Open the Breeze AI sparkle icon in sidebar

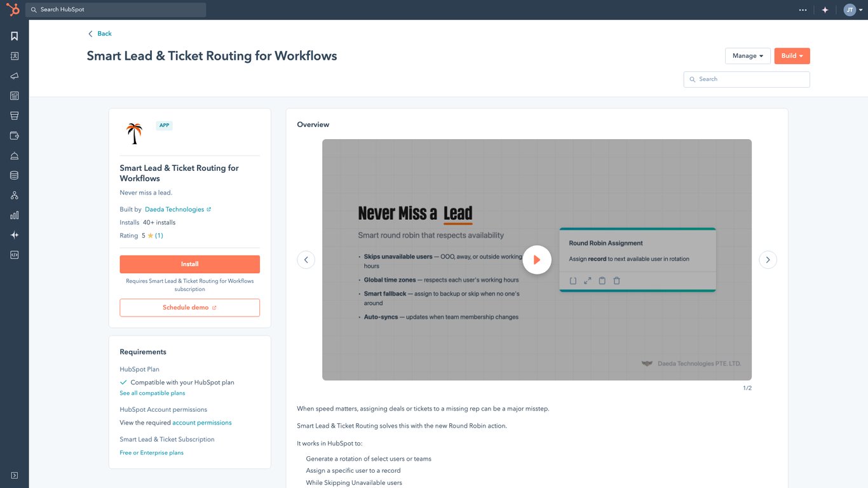tap(14, 234)
